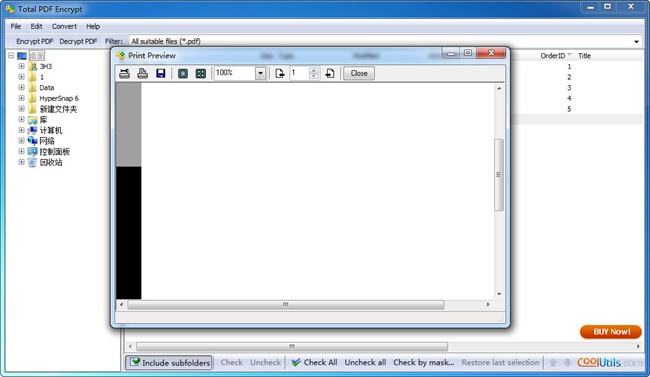Click the page number field showing 1
Viewport: 650px width, 377px height.
[x=299, y=73]
